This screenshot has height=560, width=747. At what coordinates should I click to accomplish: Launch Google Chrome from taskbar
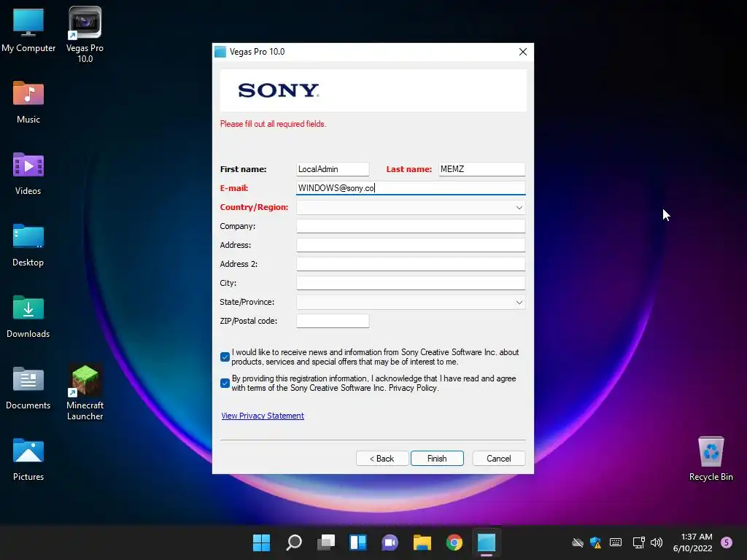pyautogui.click(x=454, y=542)
